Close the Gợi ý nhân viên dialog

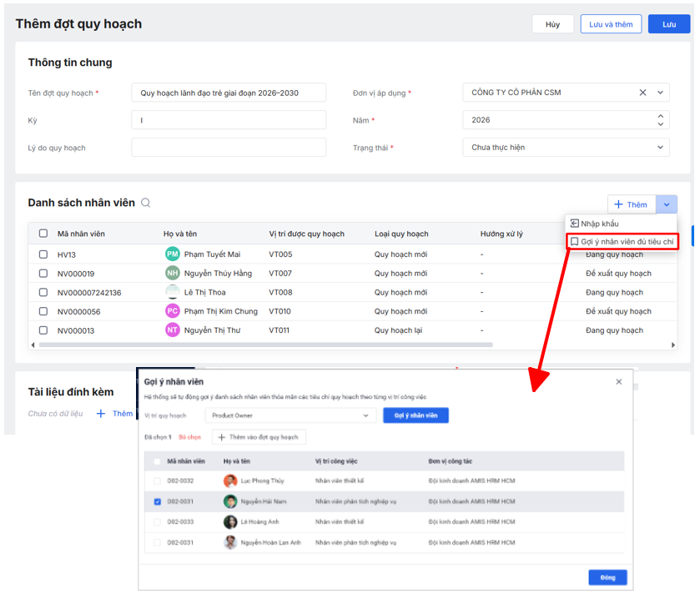[618, 382]
